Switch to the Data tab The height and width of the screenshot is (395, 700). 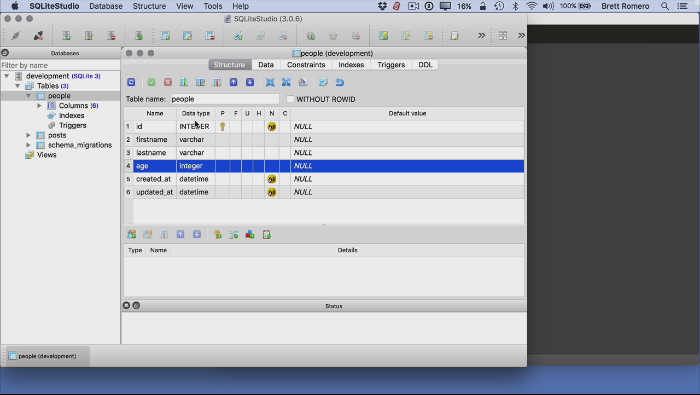(266, 65)
